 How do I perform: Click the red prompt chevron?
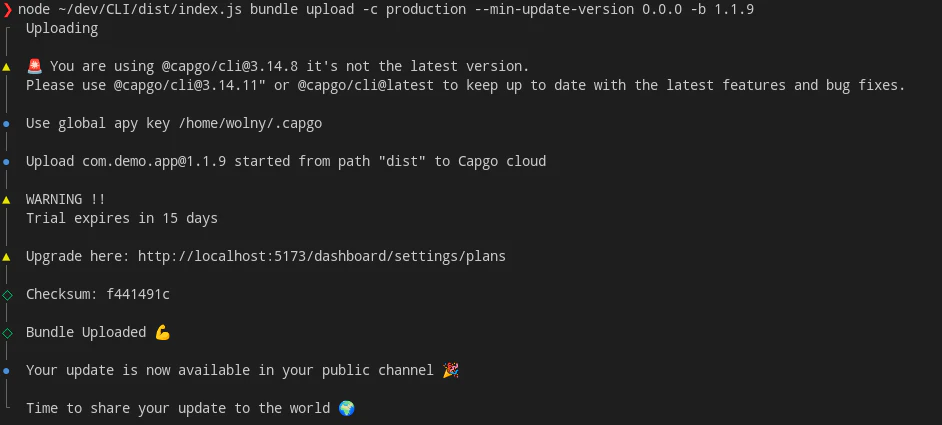point(8,9)
